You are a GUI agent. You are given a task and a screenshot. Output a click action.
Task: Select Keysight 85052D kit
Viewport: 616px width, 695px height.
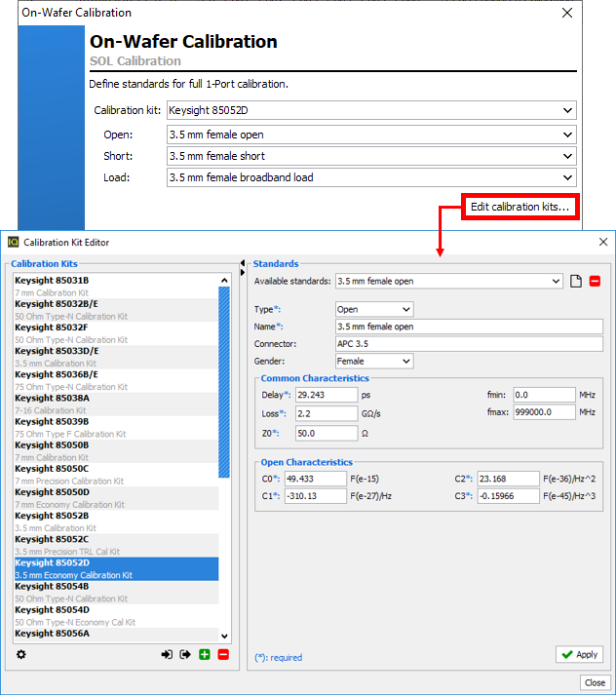[116, 568]
